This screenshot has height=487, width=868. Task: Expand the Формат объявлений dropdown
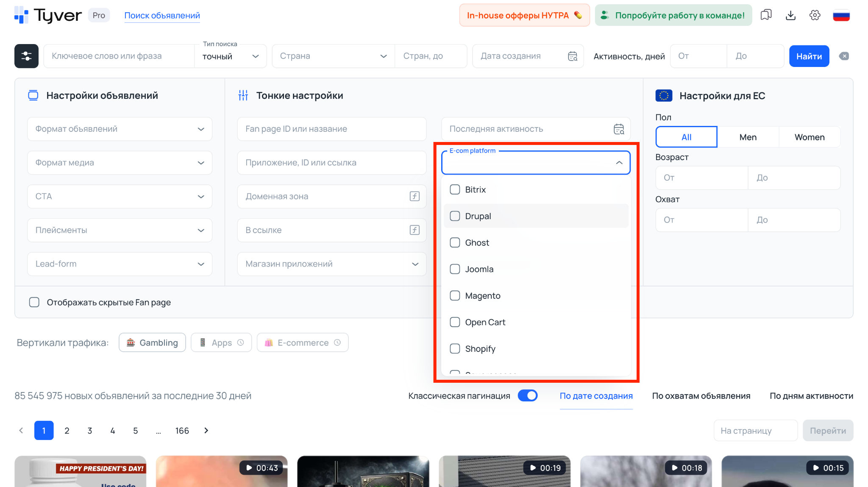[119, 129]
